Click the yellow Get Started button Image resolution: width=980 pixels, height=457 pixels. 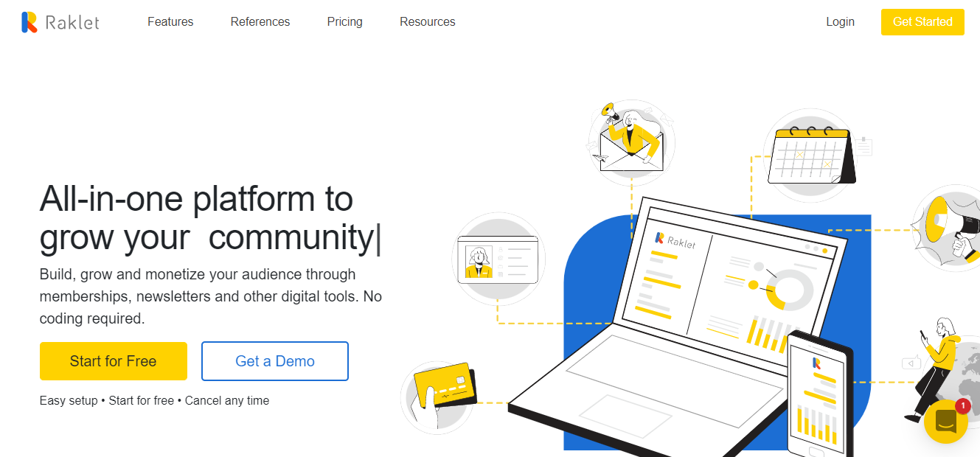[x=922, y=22]
